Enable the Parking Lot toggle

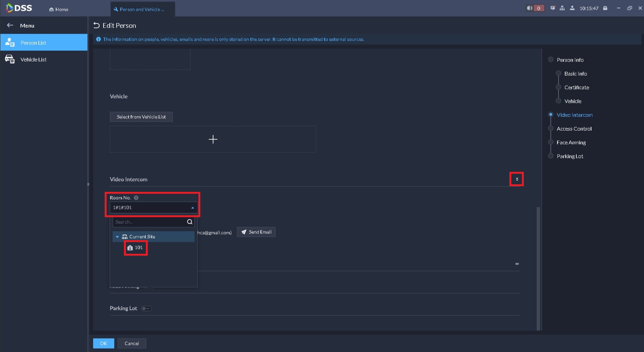(146, 309)
